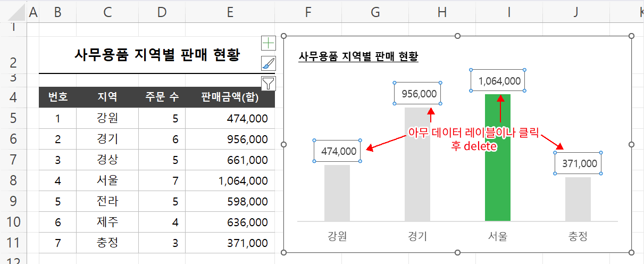The image size is (644, 264).
Task: Click the cell containing 경상
Action: click(x=107, y=160)
